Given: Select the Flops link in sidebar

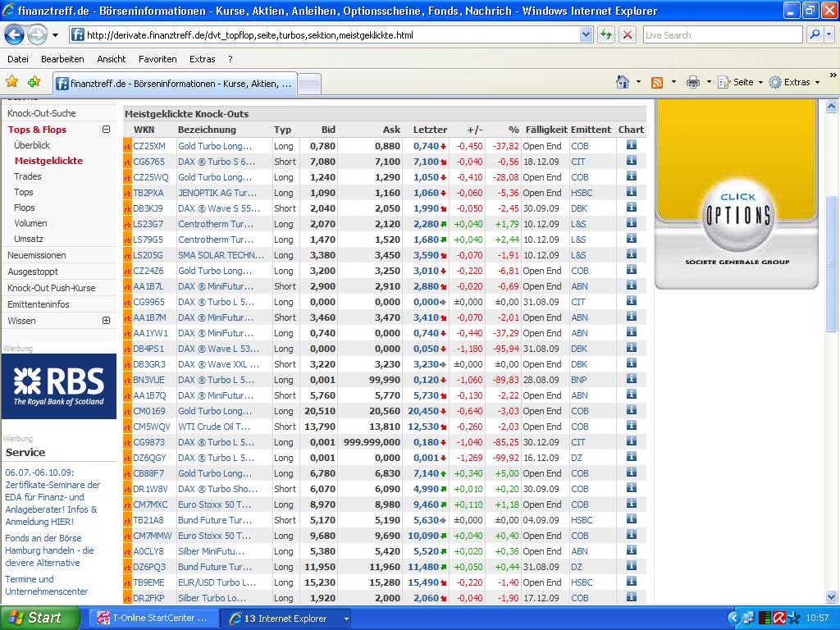Looking at the screenshot, I should (25, 208).
